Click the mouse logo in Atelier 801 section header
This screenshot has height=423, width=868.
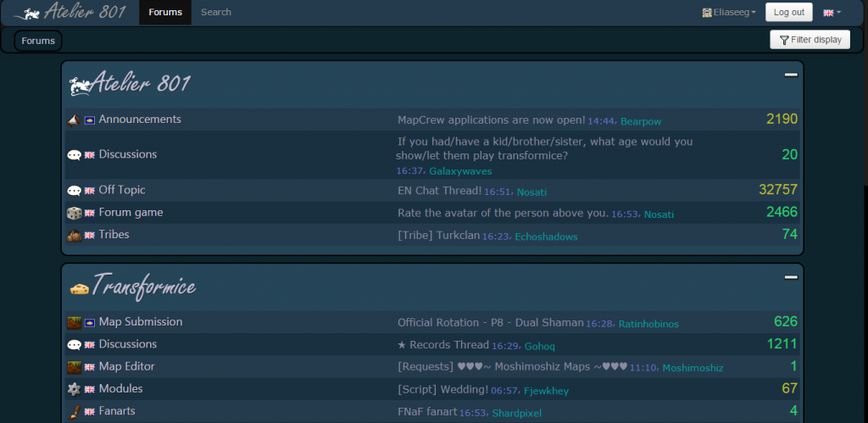click(x=79, y=86)
